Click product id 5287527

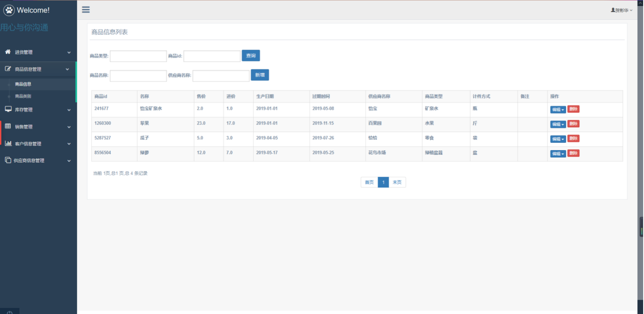click(103, 138)
